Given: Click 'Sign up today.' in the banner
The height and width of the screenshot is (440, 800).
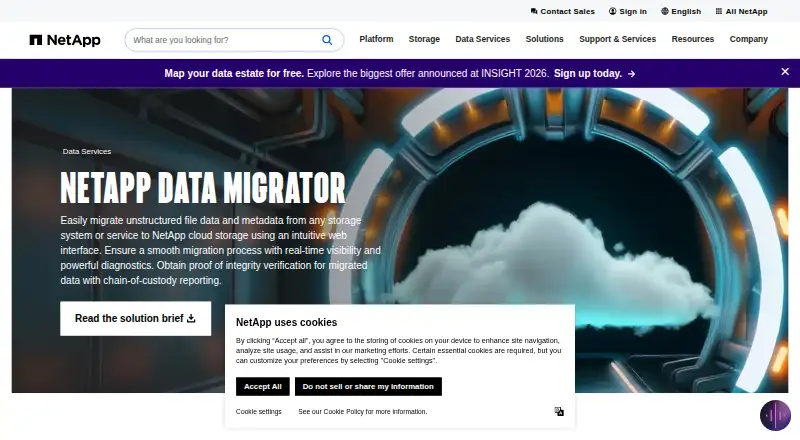Looking at the screenshot, I should (x=588, y=74).
